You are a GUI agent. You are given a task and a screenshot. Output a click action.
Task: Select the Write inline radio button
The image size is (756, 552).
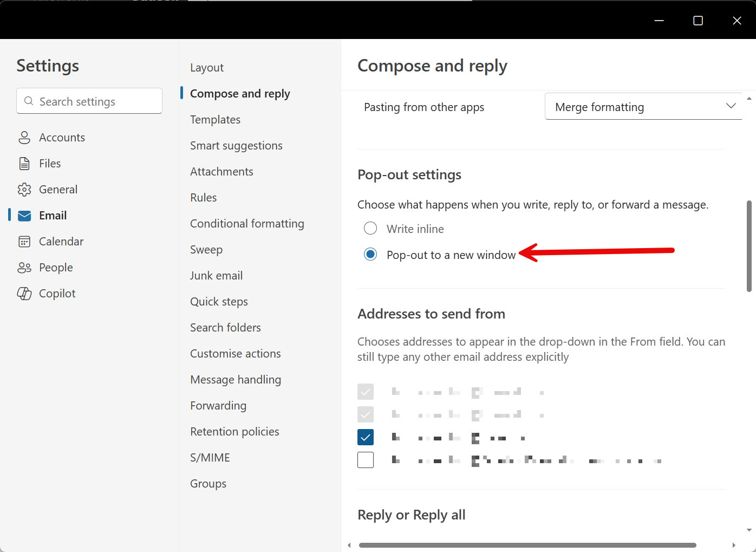(370, 229)
